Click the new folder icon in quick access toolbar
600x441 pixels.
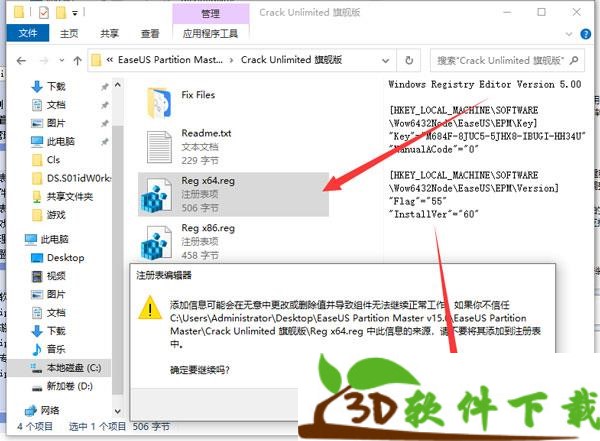coord(61,13)
